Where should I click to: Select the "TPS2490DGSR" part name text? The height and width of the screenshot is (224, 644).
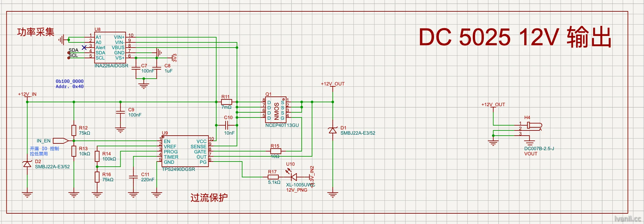(178, 169)
